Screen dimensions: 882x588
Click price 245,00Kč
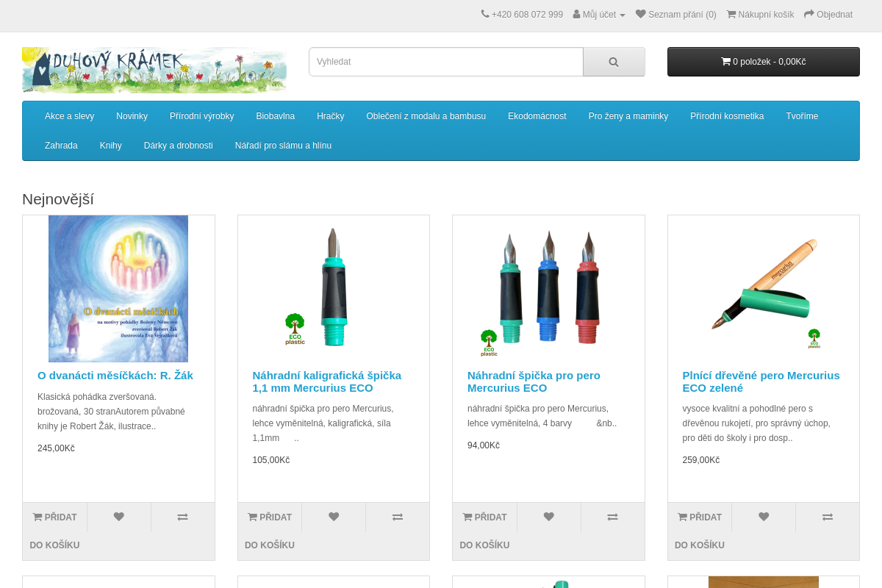coord(56,448)
